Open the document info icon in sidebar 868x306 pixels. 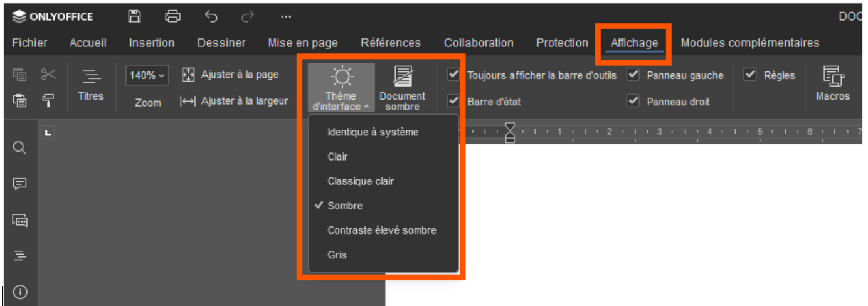[x=20, y=292]
